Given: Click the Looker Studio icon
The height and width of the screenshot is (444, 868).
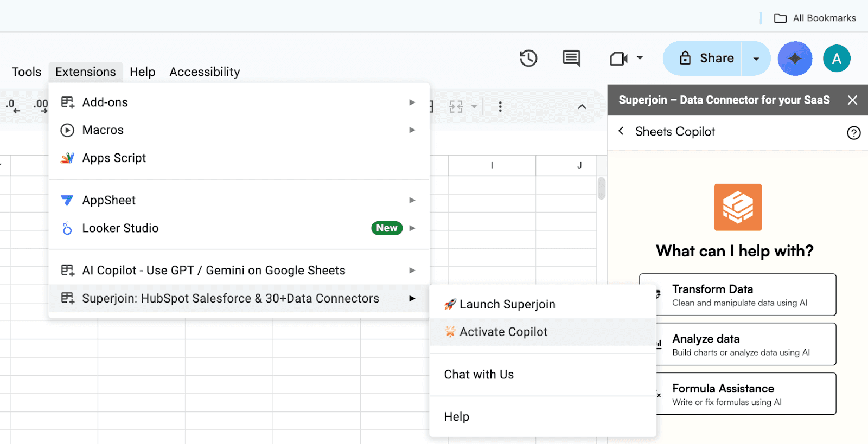Looking at the screenshot, I should click(67, 228).
